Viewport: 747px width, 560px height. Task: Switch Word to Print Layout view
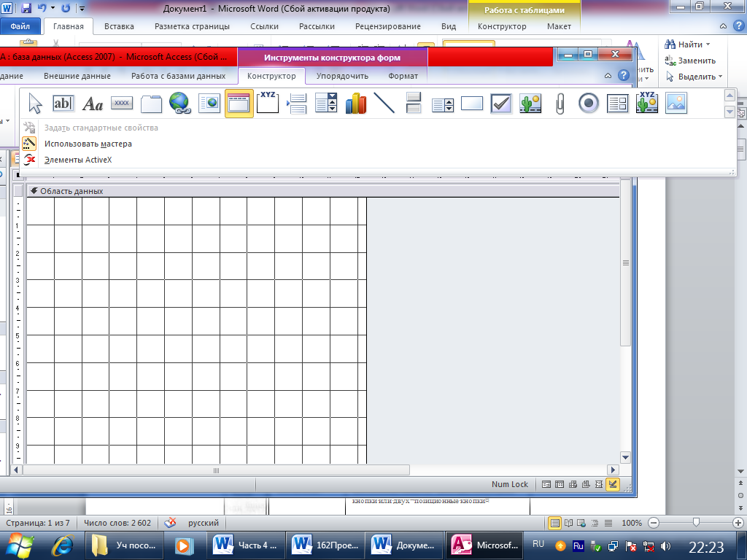tap(555, 523)
